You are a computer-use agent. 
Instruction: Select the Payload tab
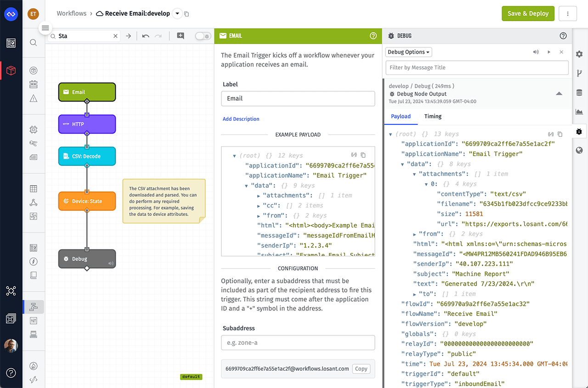(x=401, y=116)
